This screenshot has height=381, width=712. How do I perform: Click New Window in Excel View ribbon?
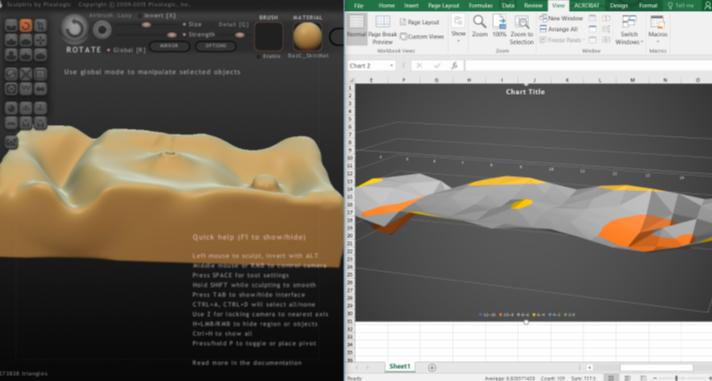pos(561,18)
